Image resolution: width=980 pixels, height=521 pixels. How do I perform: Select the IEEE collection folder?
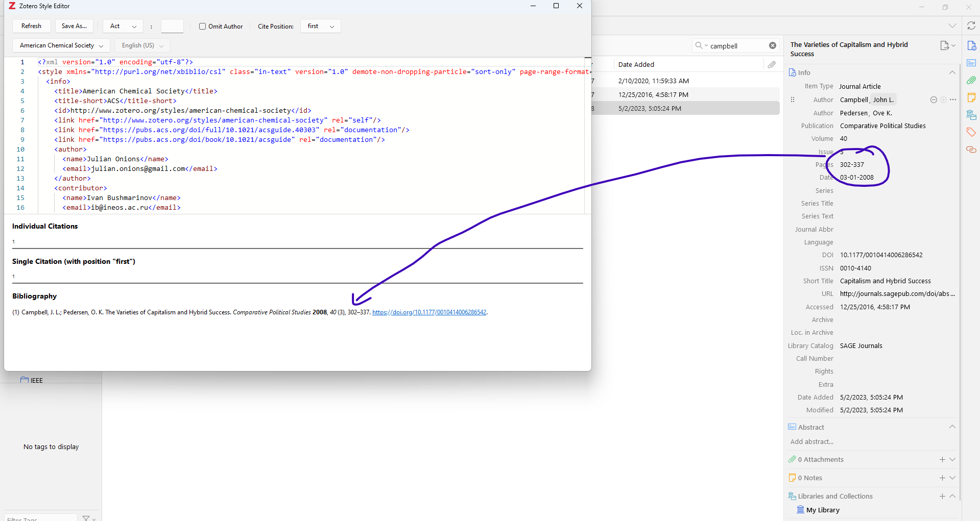[32, 380]
